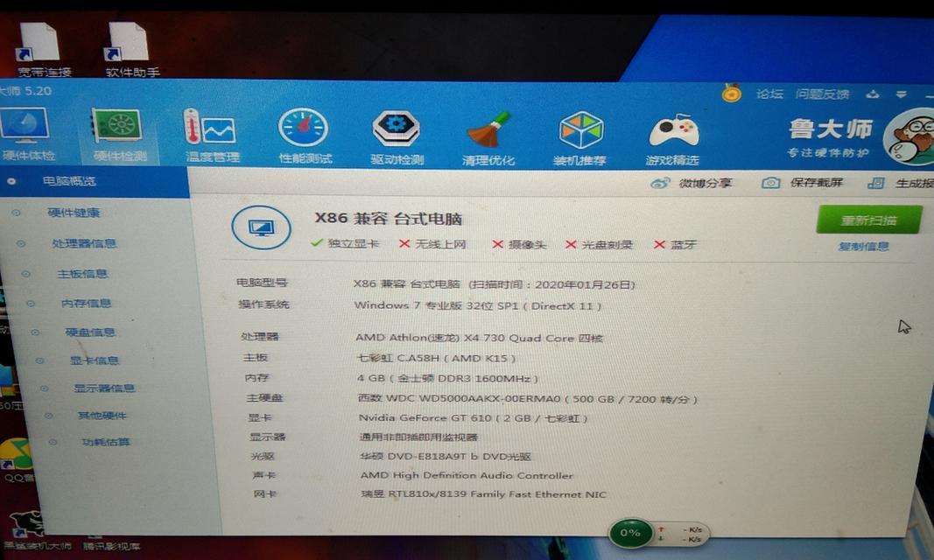Image resolution: width=934 pixels, height=560 pixels.
Task: Open 显示器信息 in the sidebar
Action: tap(104, 388)
